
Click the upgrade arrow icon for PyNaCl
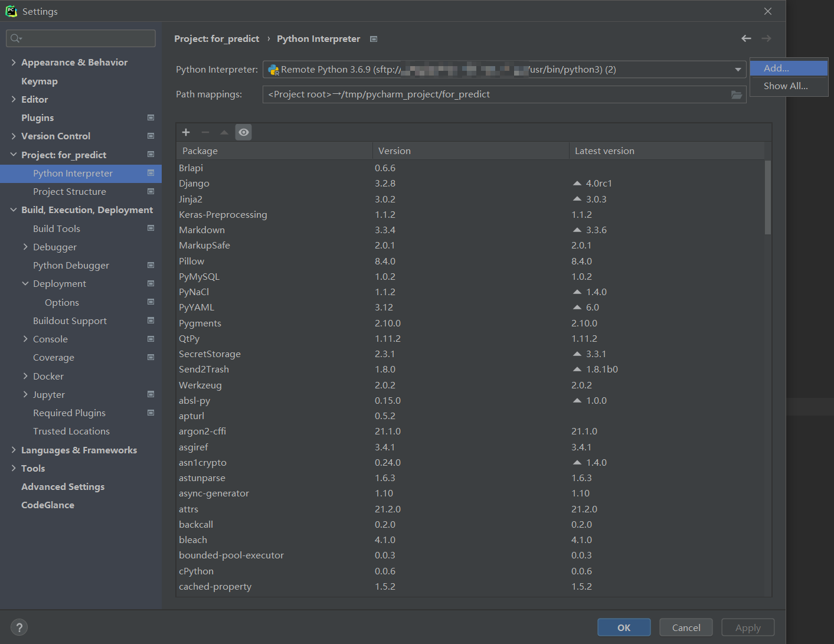[577, 292]
